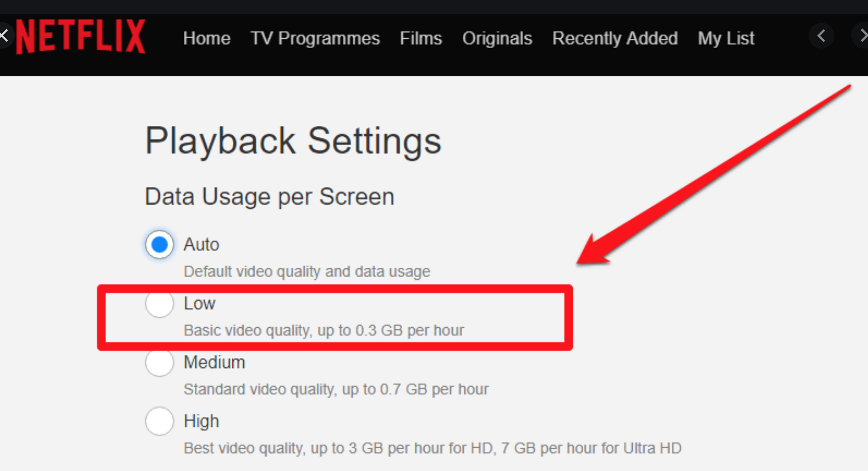Screen dimensions: 868x471
Task: Choose the Low data usage radio button
Action: point(160,303)
